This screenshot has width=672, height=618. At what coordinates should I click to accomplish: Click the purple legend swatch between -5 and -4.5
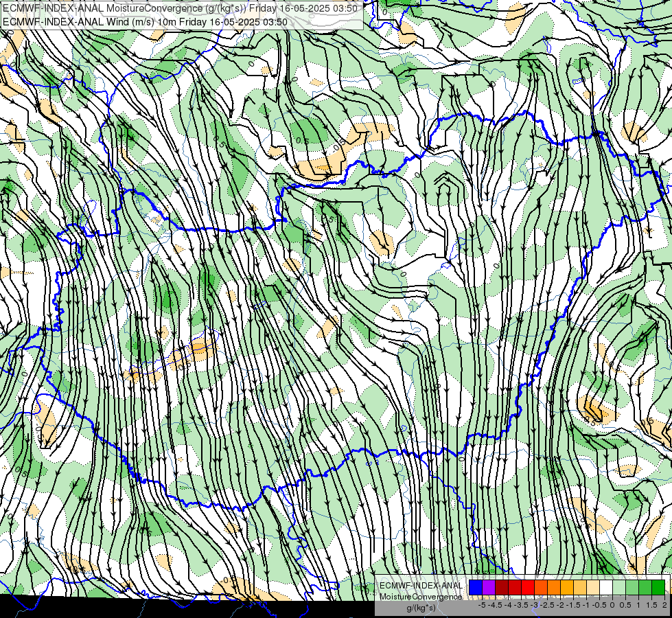pos(489,587)
